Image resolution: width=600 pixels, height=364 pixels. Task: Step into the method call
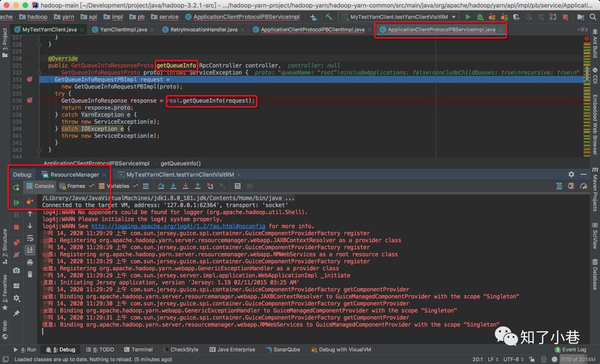click(x=173, y=186)
